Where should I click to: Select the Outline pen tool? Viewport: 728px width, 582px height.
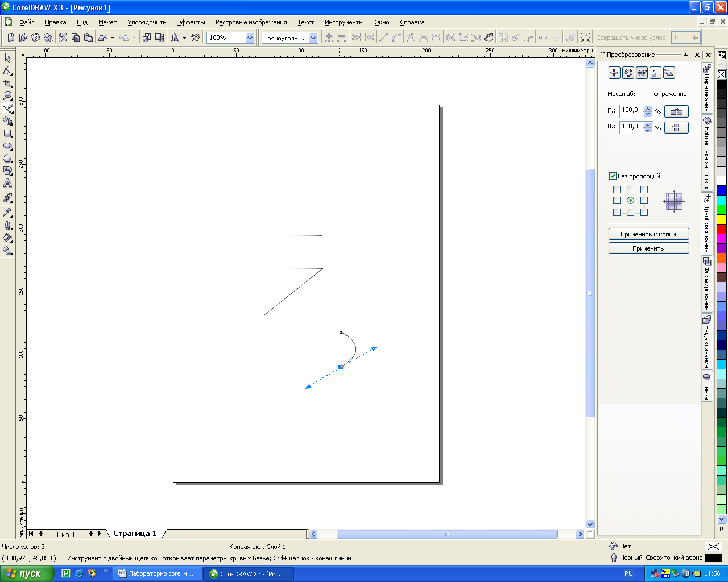(7, 225)
